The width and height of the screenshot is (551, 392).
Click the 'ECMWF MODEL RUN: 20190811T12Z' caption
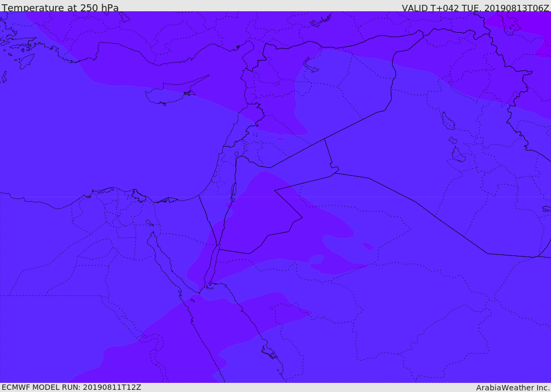pyautogui.click(x=72, y=388)
